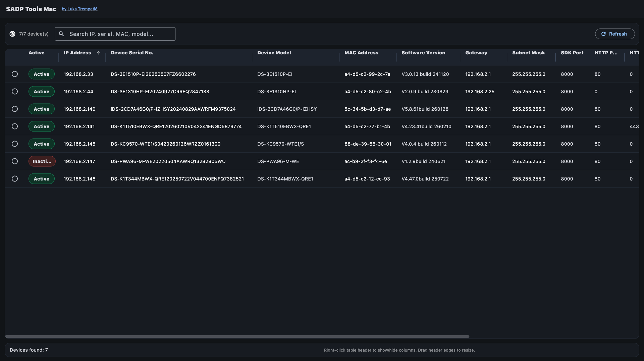The image size is (644, 361).
Task: Sort by the Subnet Mask column header
Action: [x=529, y=53]
